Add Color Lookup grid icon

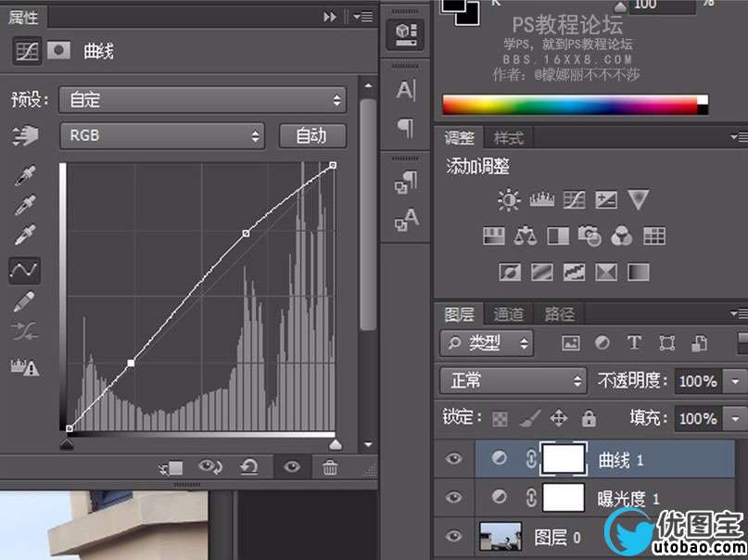(x=654, y=235)
